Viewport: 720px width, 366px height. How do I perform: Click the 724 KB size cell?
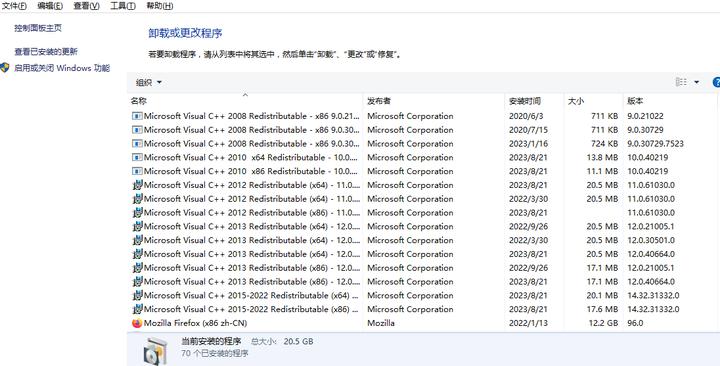pos(604,144)
